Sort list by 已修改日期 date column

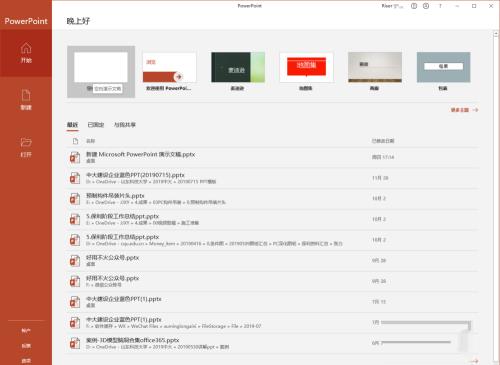tap(383, 141)
